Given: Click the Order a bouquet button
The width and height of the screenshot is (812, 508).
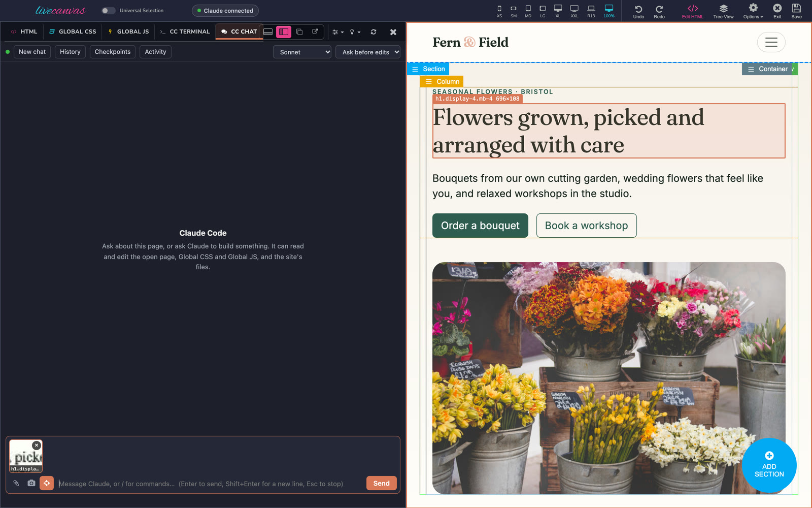Looking at the screenshot, I should 480,226.
